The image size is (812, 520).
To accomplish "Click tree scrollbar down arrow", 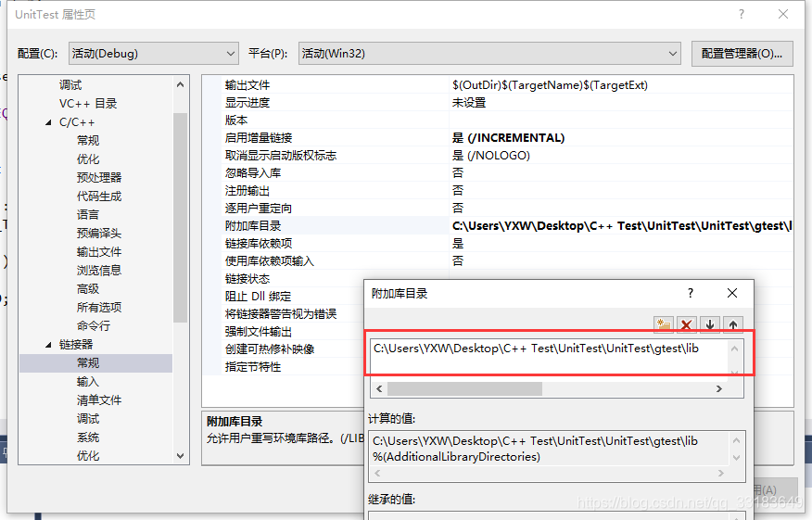I will pyautogui.click(x=180, y=456).
